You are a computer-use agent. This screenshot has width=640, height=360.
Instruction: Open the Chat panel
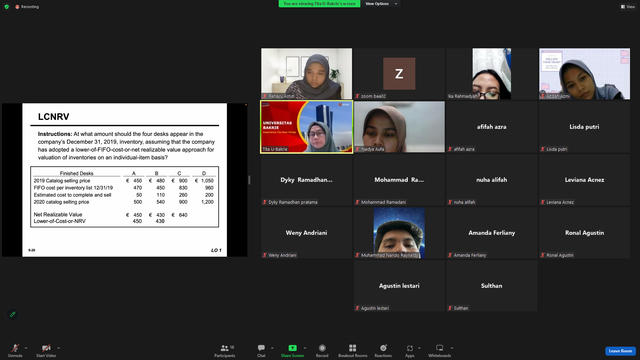point(261,350)
